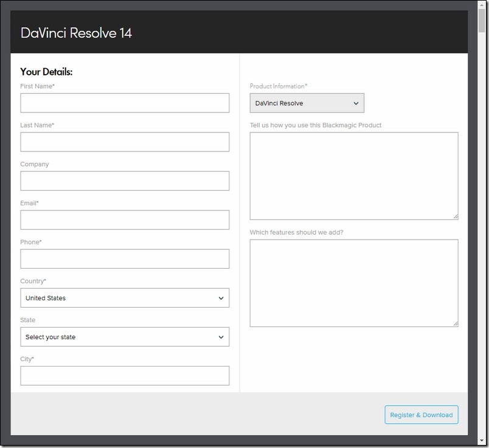
Task: Click the 'DaVinci Resolve 14' heading text
Action: 76,33
